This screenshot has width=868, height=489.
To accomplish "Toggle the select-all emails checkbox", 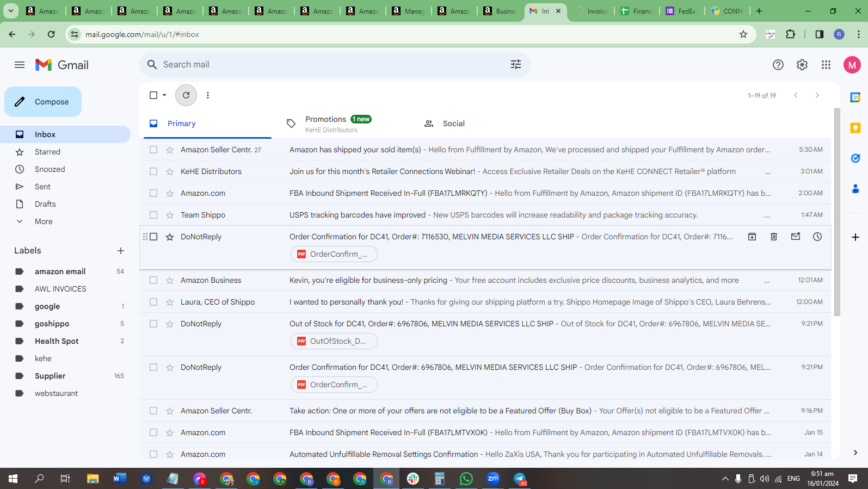I will (153, 95).
